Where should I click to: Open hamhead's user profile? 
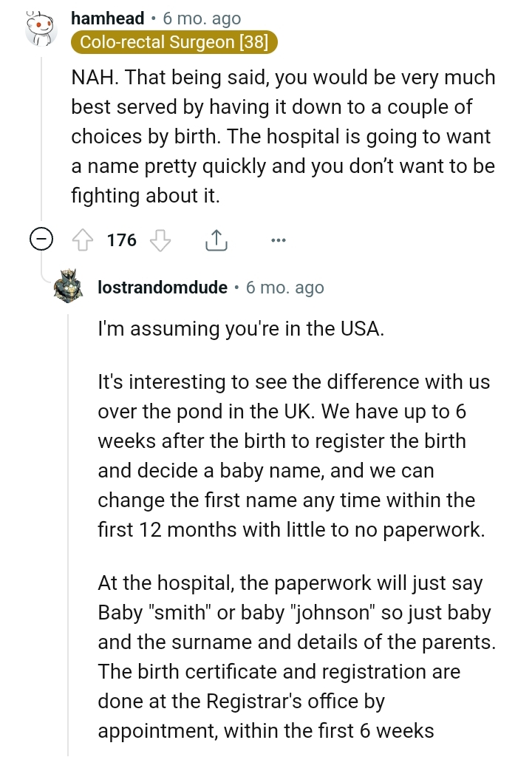[107, 19]
